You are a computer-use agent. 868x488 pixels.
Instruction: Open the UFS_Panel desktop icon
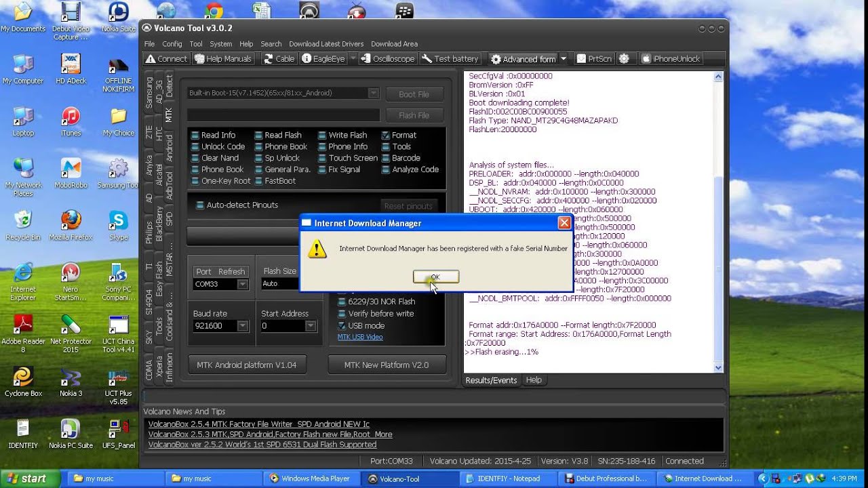click(x=119, y=434)
